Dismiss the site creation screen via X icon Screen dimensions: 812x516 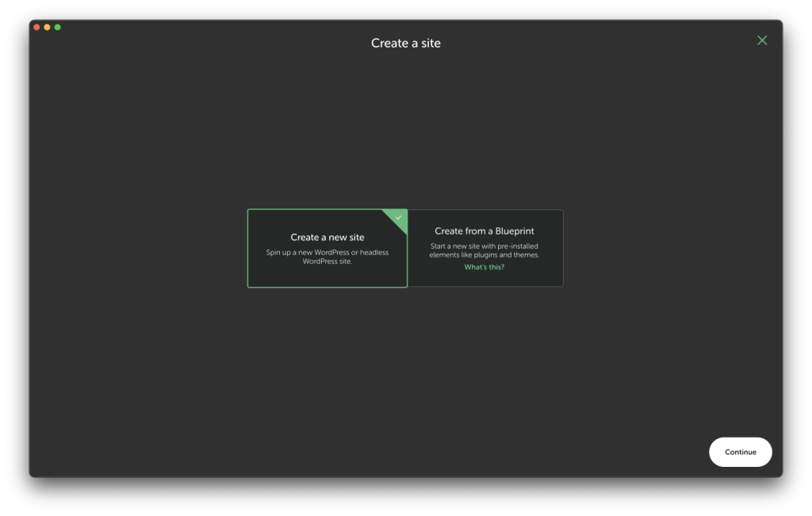pos(762,40)
